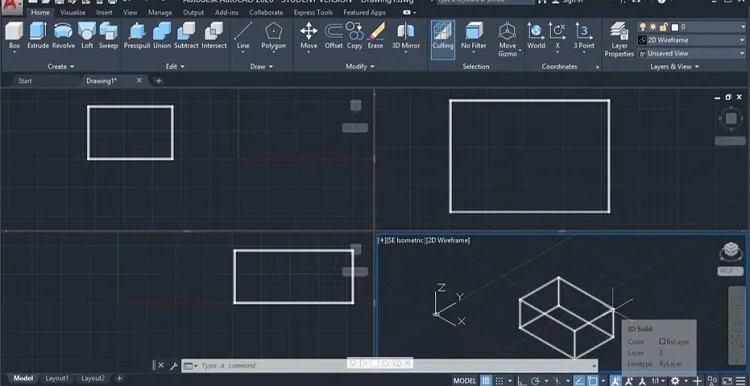Activate the Extrude tool
This screenshot has height=386, width=750.
click(38, 36)
